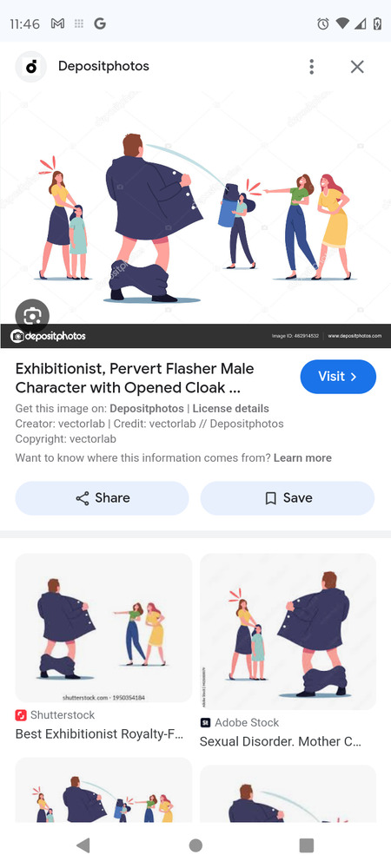Save the image with Save button
This screenshot has height=868, width=391.
288,498
